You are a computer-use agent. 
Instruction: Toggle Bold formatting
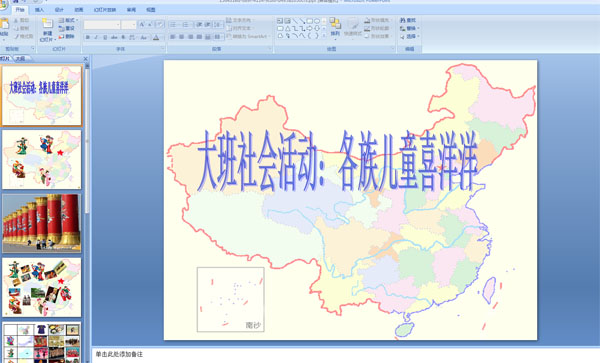(88, 37)
